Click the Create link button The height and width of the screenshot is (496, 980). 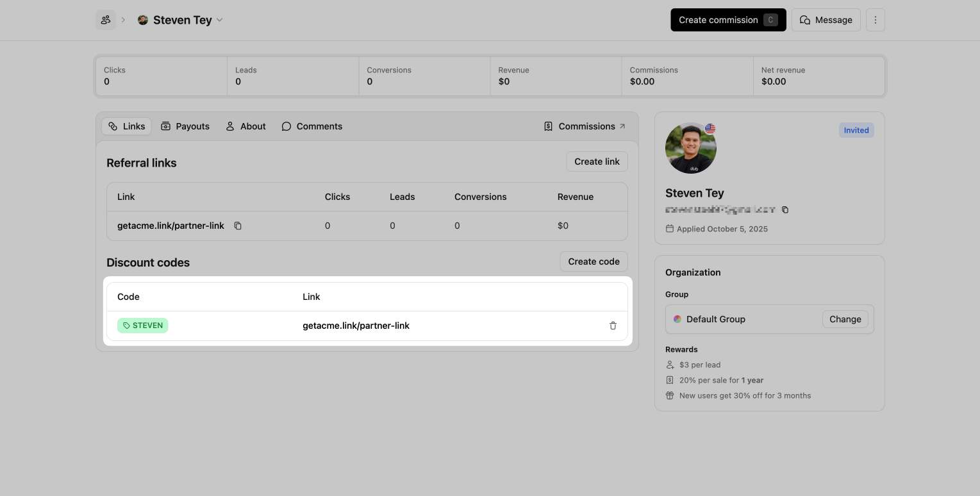coord(597,161)
